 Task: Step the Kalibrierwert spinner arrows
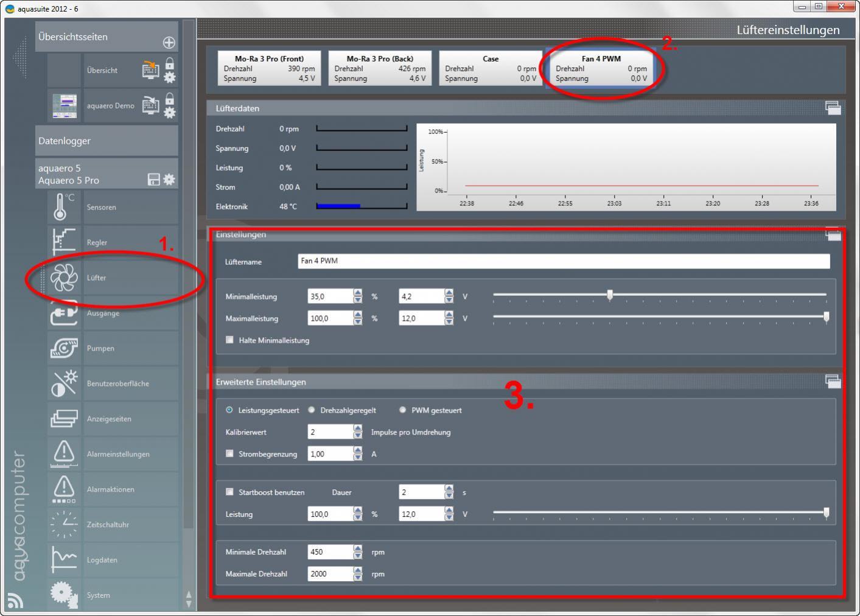[358, 432]
